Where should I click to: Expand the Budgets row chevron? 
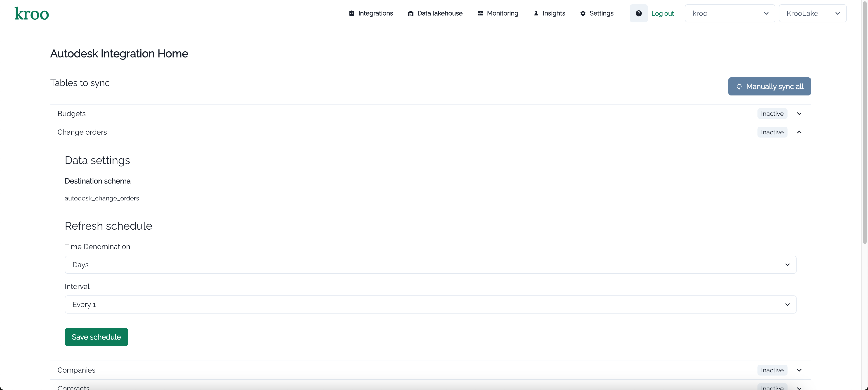point(799,114)
